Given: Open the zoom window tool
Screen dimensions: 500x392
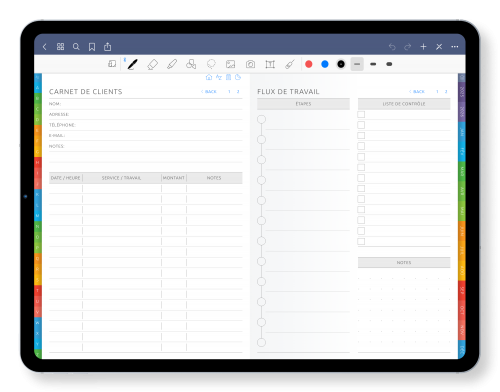Looking at the screenshot, I should click(x=112, y=64).
